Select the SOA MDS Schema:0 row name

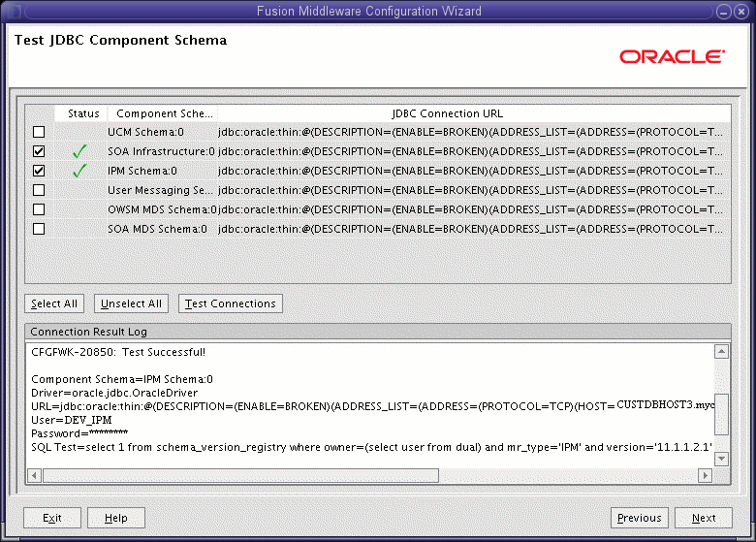tap(157, 229)
